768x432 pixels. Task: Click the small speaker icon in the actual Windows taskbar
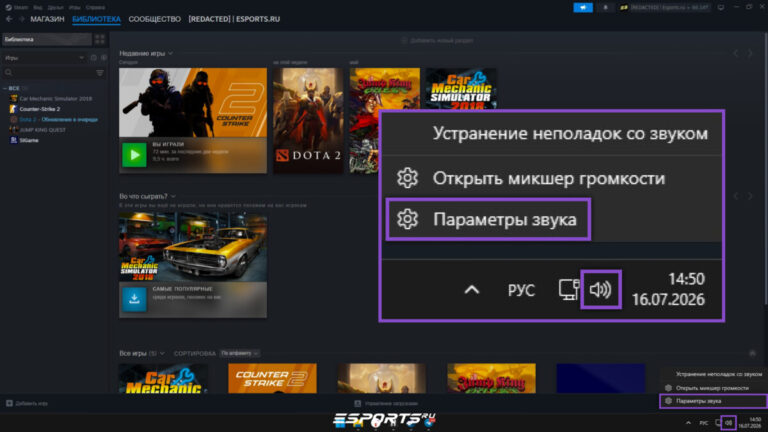(x=728, y=423)
